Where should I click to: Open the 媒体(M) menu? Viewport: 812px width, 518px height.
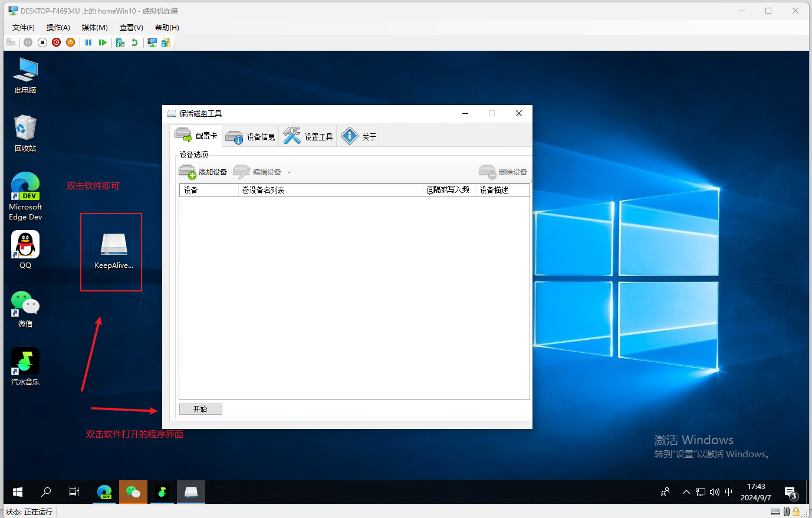(94, 28)
